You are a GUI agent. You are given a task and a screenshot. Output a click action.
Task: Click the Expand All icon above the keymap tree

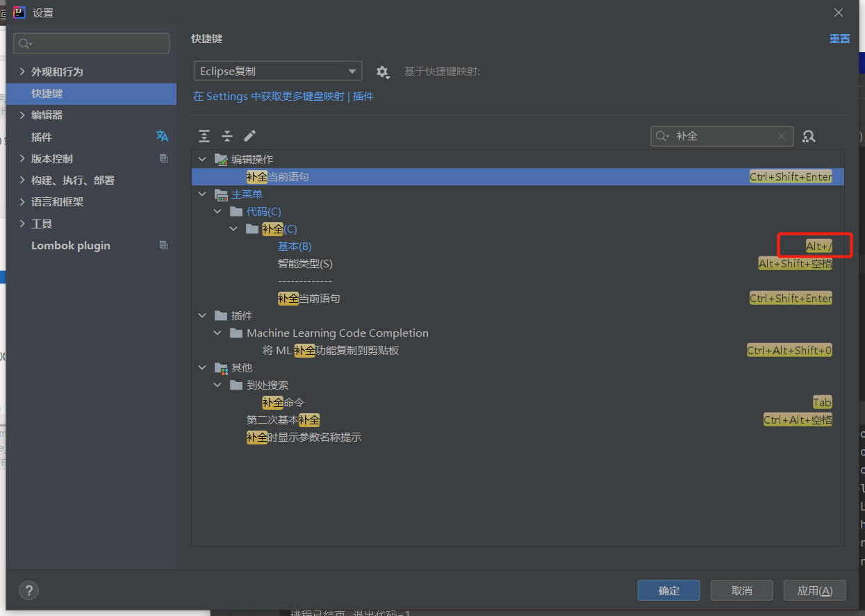click(x=204, y=136)
